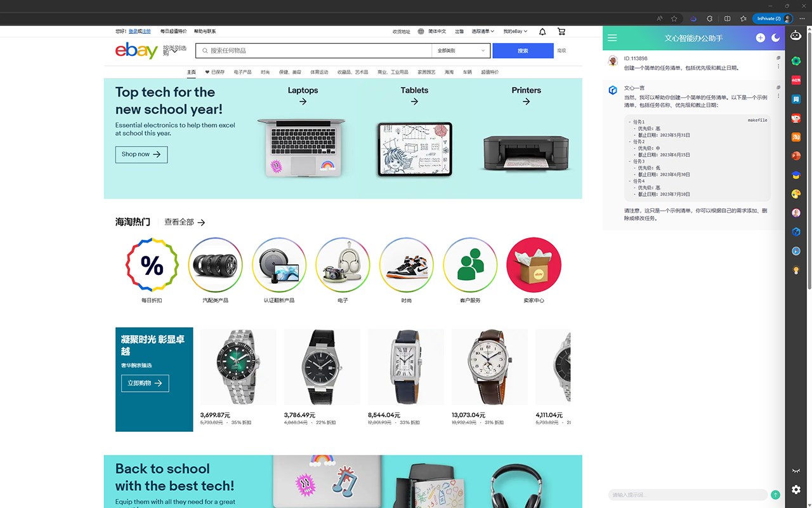The height and width of the screenshot is (508, 812).
Task: Open the red robot-face sidebar icon
Action: 796,118
